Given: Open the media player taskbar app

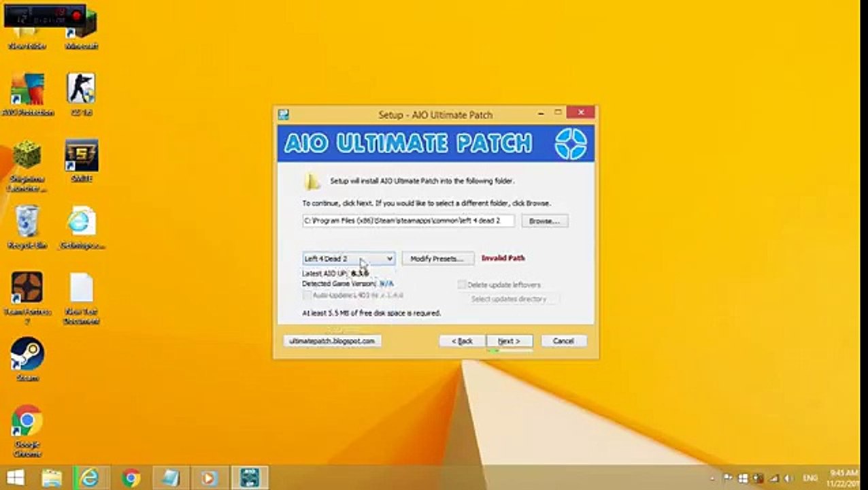Looking at the screenshot, I should 209,478.
